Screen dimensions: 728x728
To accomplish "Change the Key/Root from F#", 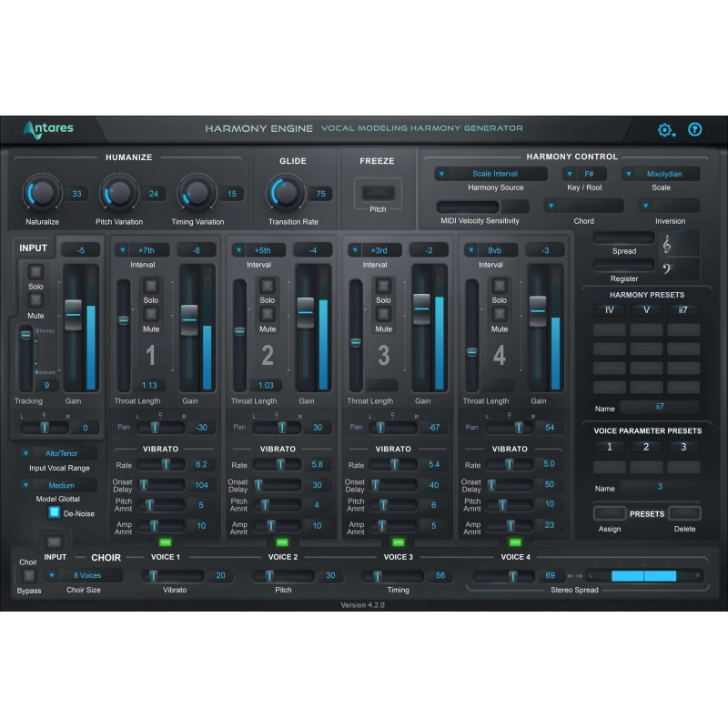I will (x=591, y=173).
